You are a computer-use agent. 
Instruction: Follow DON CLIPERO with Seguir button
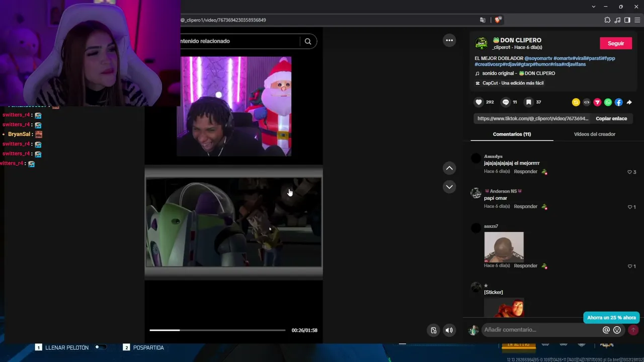(x=616, y=44)
